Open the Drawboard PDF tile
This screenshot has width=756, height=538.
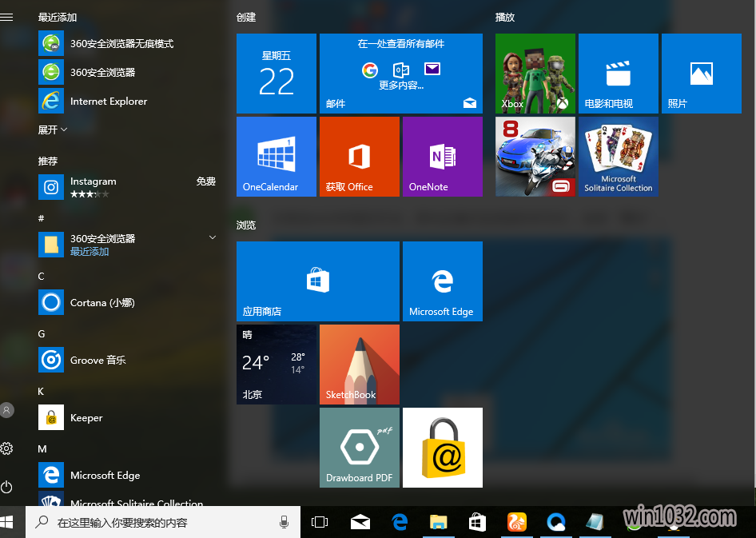[359, 447]
